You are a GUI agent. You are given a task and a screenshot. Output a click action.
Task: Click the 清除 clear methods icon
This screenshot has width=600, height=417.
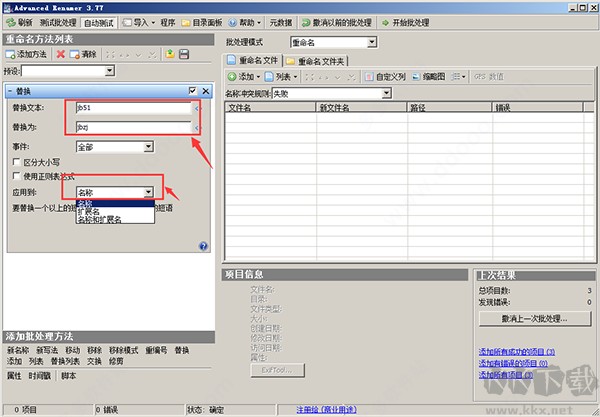pos(74,54)
